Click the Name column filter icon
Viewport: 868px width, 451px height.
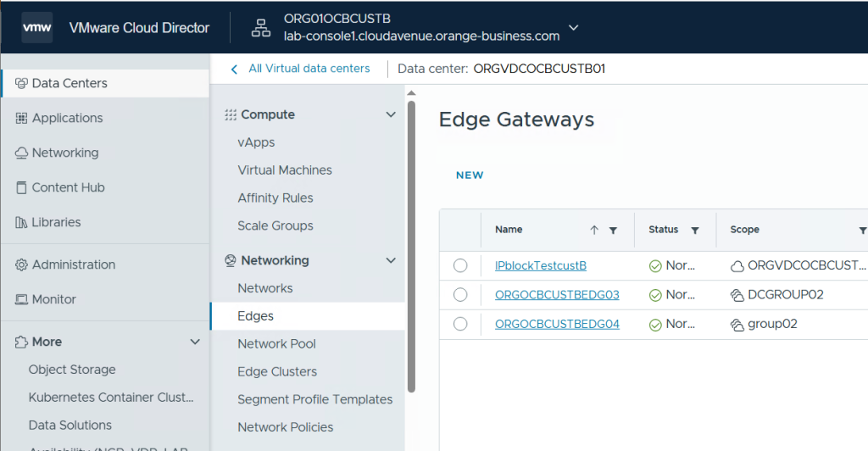pyautogui.click(x=614, y=230)
